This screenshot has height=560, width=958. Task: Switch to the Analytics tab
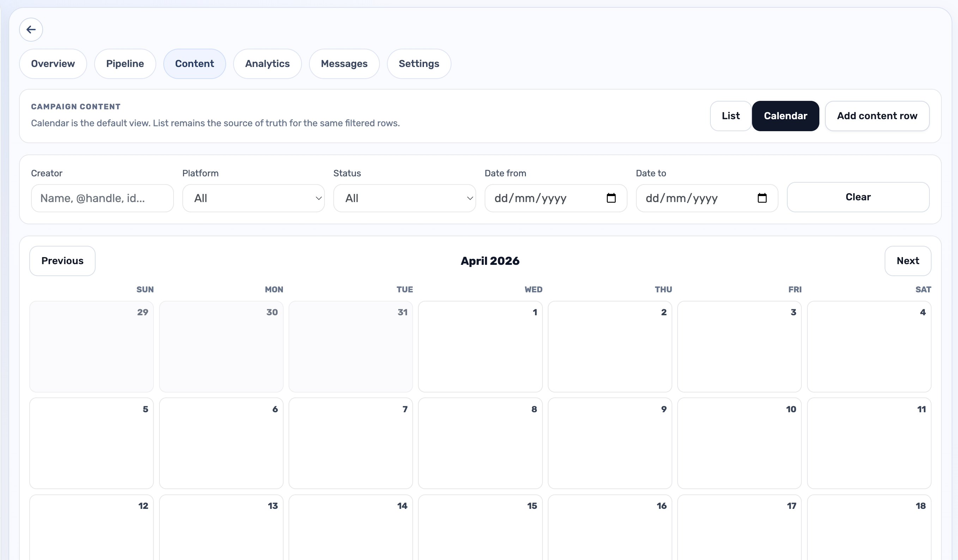click(x=267, y=63)
